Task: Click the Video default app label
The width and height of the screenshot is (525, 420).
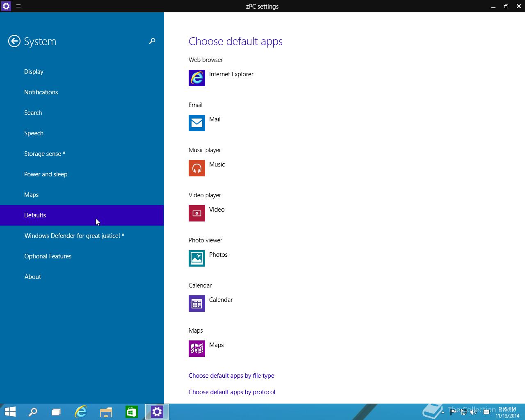Action: 217,210
